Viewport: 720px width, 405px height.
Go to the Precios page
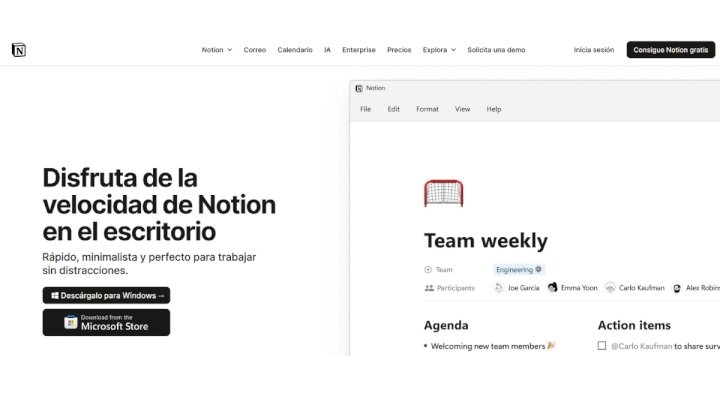pyautogui.click(x=399, y=50)
